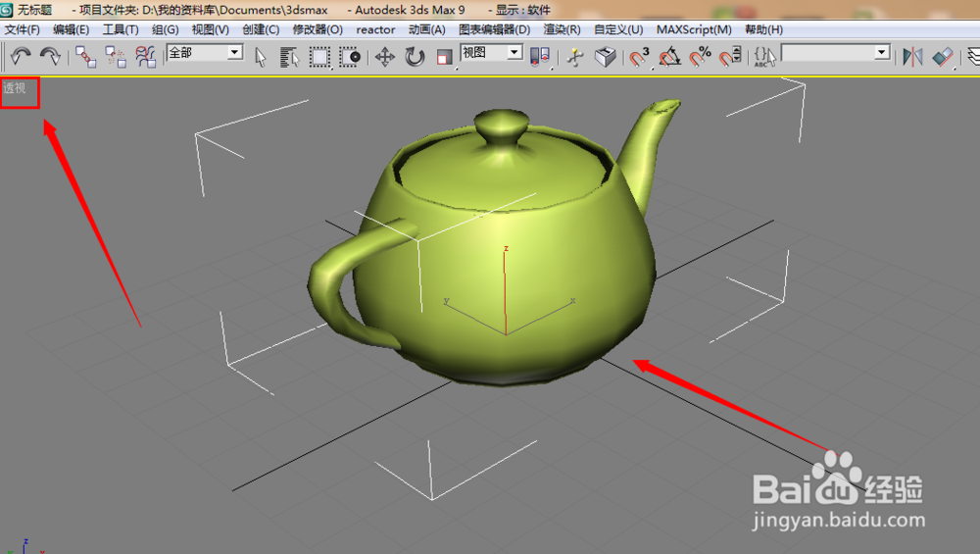Open the 渲染(R) menu
980x554 pixels.
click(562, 29)
